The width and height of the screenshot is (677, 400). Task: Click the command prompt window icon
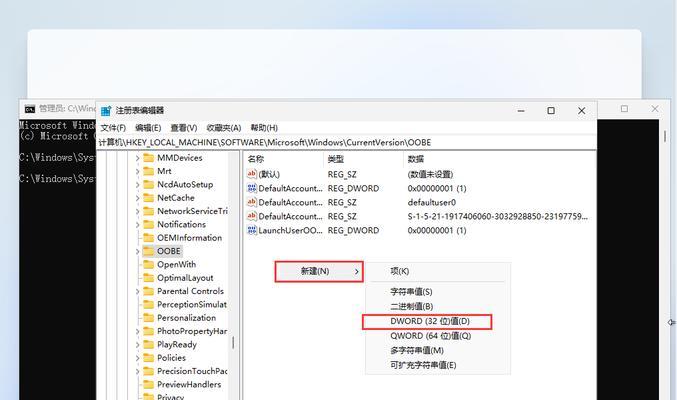coord(29,109)
